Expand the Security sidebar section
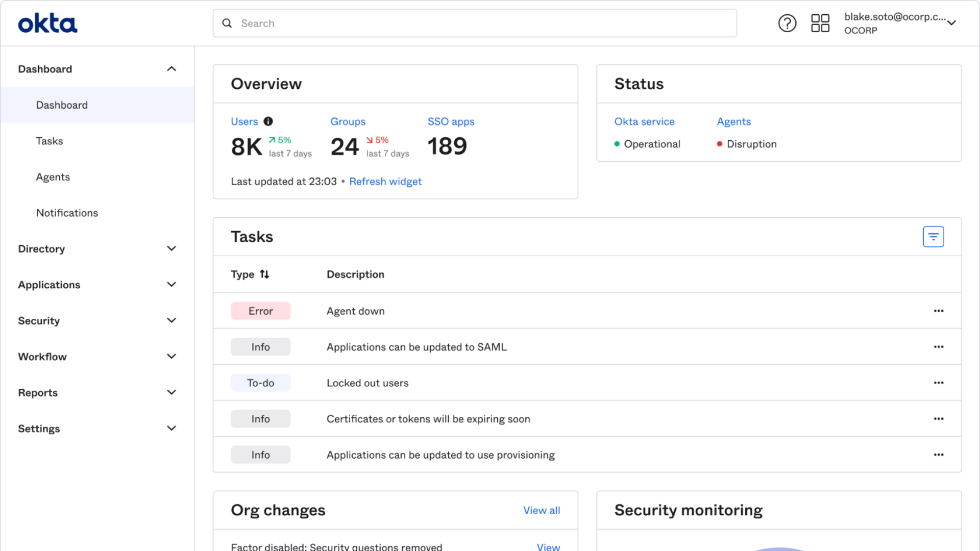This screenshot has width=980, height=551. pyautogui.click(x=171, y=320)
